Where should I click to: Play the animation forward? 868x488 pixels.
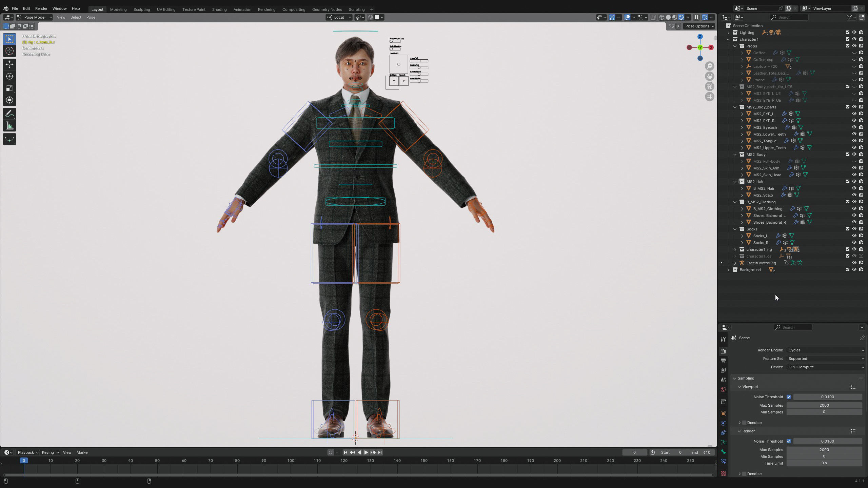pyautogui.click(x=366, y=452)
